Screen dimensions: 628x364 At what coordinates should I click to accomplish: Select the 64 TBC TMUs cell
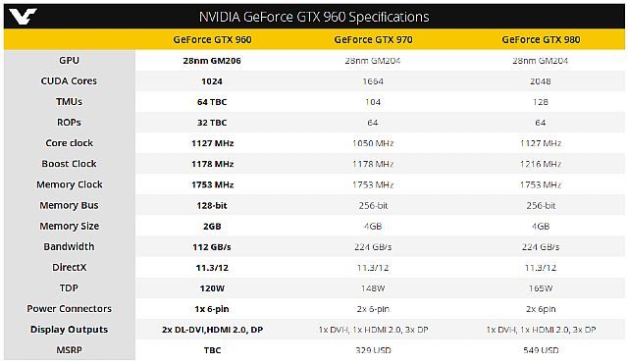(x=212, y=102)
